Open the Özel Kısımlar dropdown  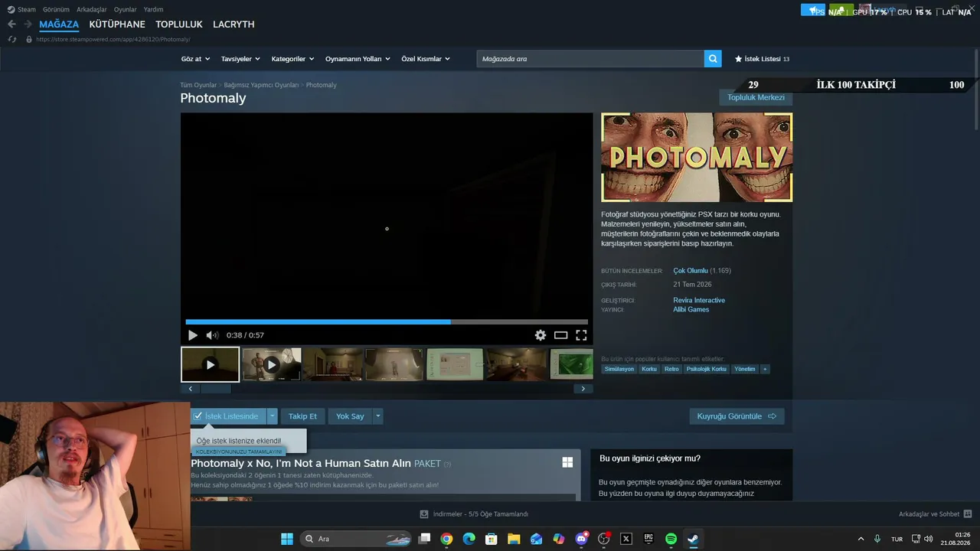coord(426,59)
